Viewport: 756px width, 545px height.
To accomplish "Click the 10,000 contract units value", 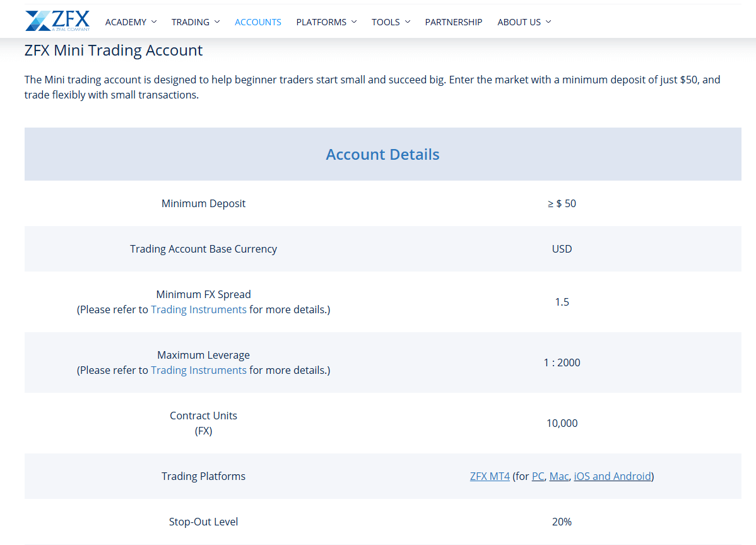I will pos(562,424).
